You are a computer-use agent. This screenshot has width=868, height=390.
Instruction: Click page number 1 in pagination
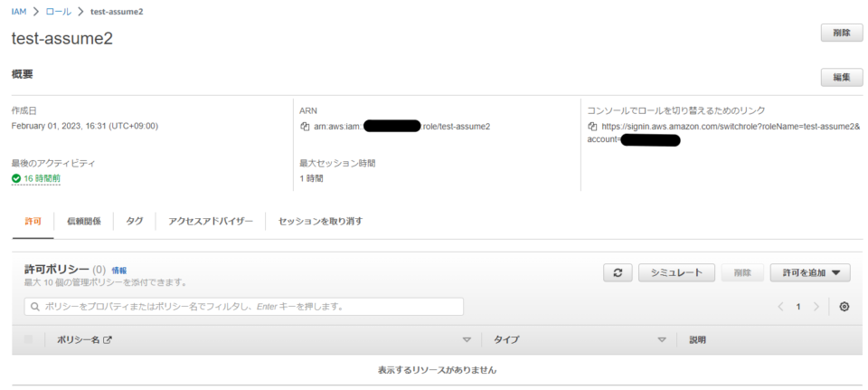[798, 307]
